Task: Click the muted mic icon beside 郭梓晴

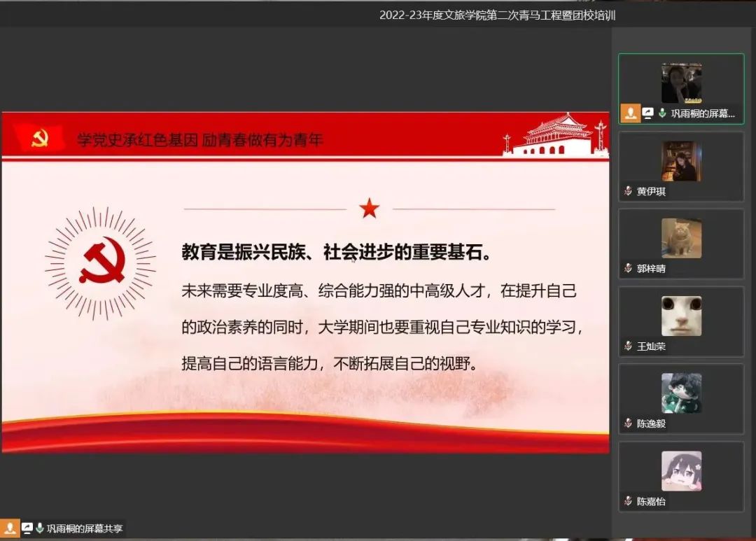Action: tap(628, 268)
